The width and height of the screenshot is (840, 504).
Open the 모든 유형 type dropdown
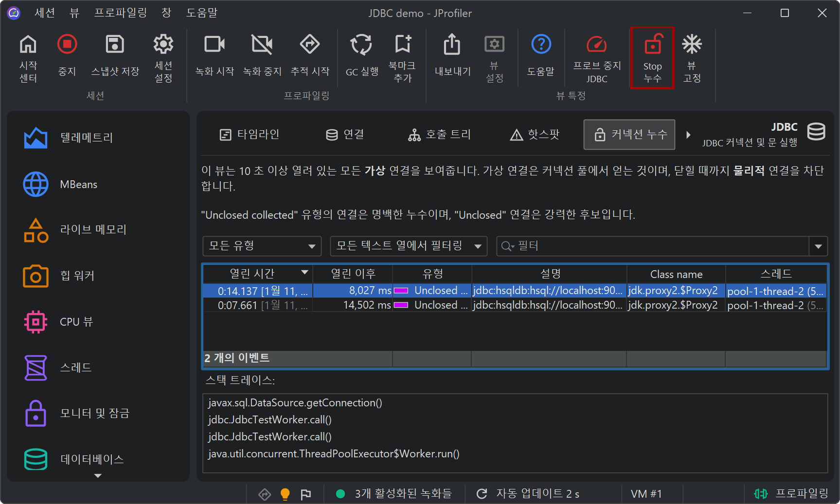click(262, 246)
